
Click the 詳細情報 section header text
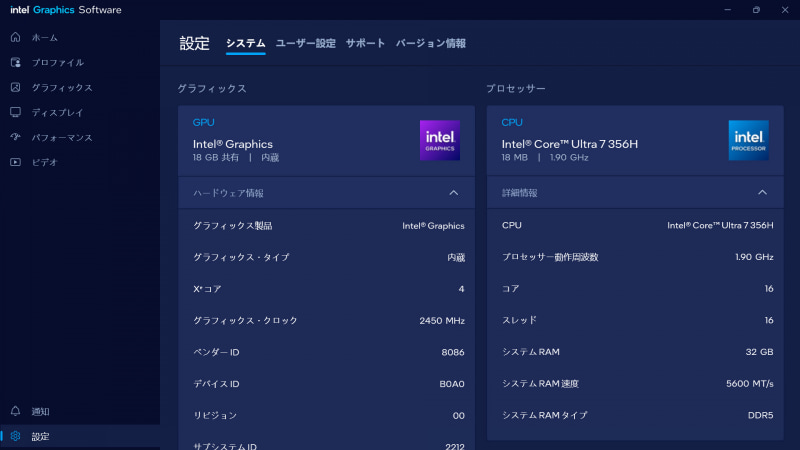519,192
